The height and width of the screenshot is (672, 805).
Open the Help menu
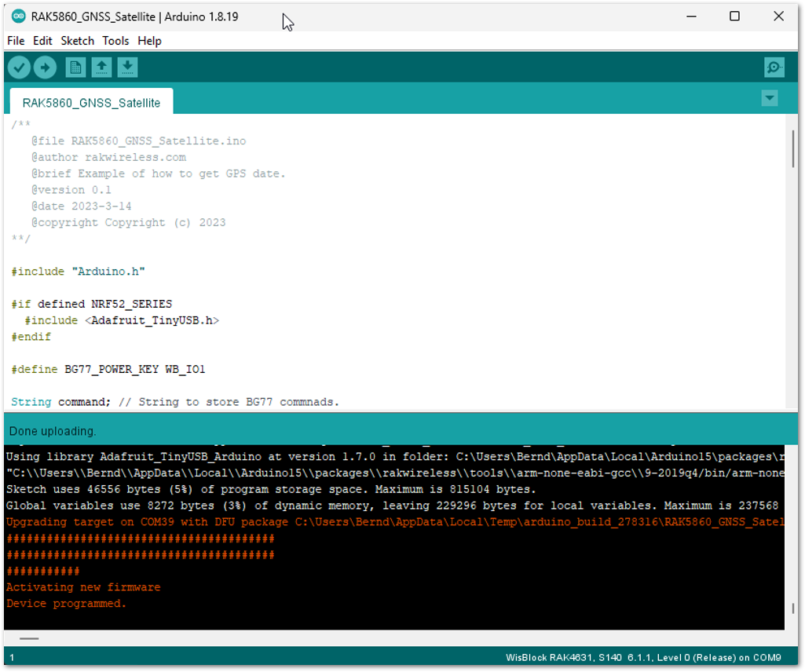click(x=149, y=41)
